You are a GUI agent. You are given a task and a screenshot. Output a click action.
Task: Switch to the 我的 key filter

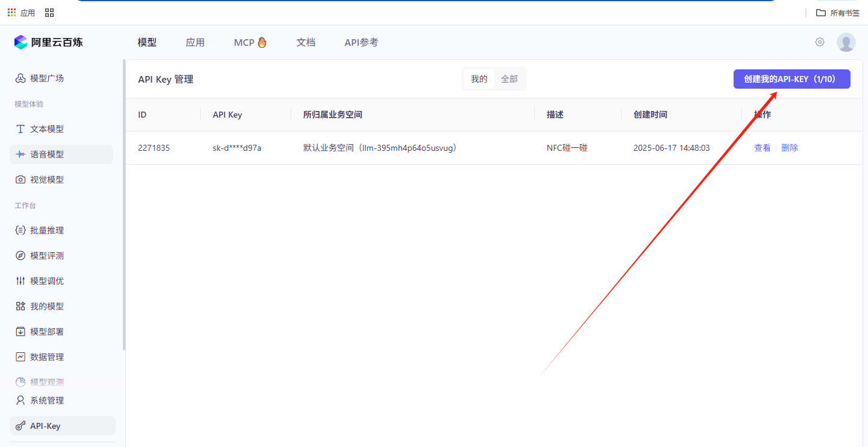pyautogui.click(x=479, y=79)
